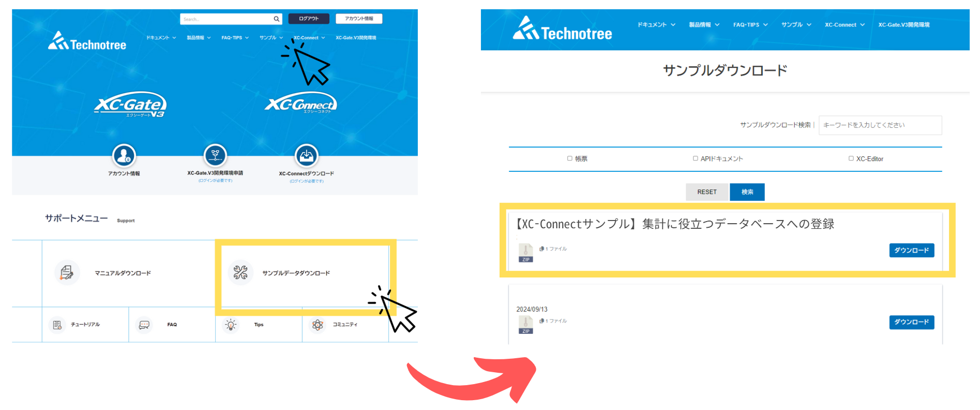This screenshot has width=980, height=410.
Task: Open the チュートリアル icon in support menu
Action: pos(57,325)
